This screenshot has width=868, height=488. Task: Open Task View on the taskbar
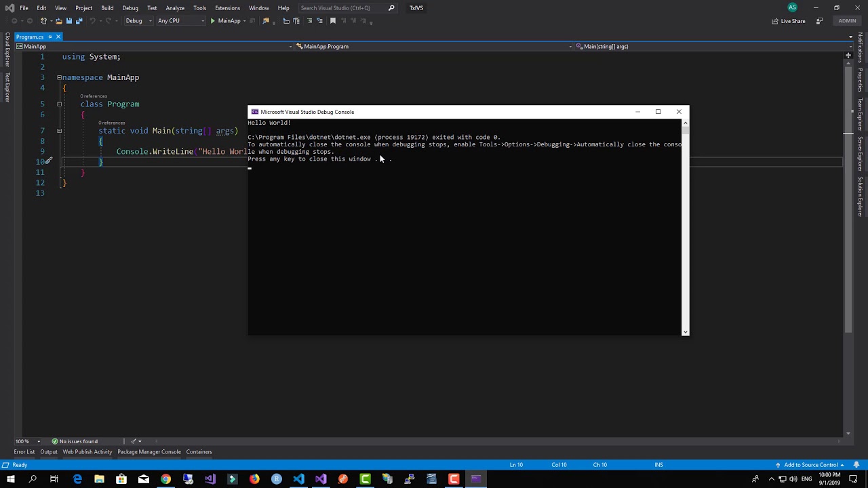point(54,479)
